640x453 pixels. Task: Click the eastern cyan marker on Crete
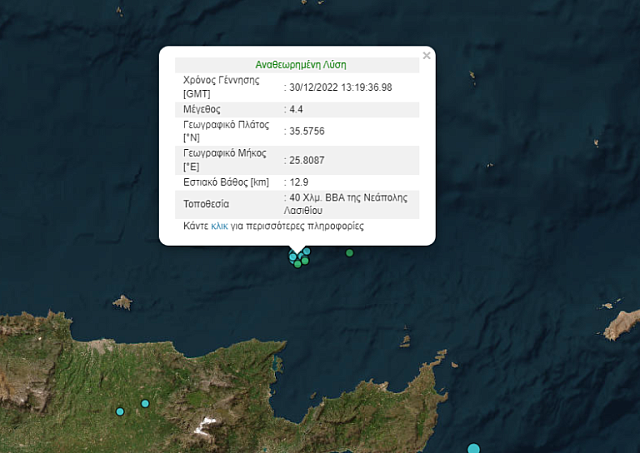(145, 404)
